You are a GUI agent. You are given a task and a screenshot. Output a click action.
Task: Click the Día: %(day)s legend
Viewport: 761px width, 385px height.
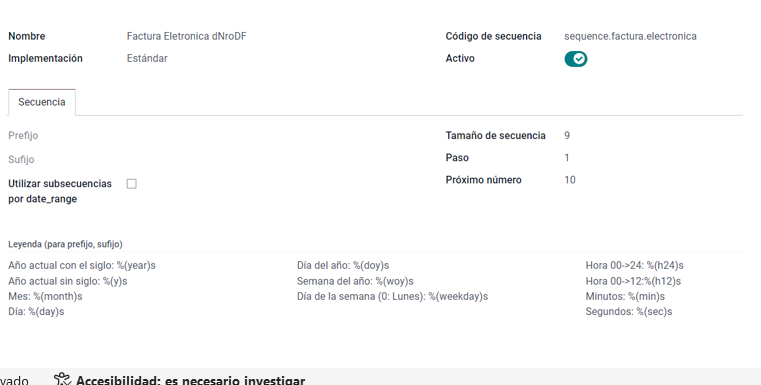pyautogui.click(x=36, y=312)
